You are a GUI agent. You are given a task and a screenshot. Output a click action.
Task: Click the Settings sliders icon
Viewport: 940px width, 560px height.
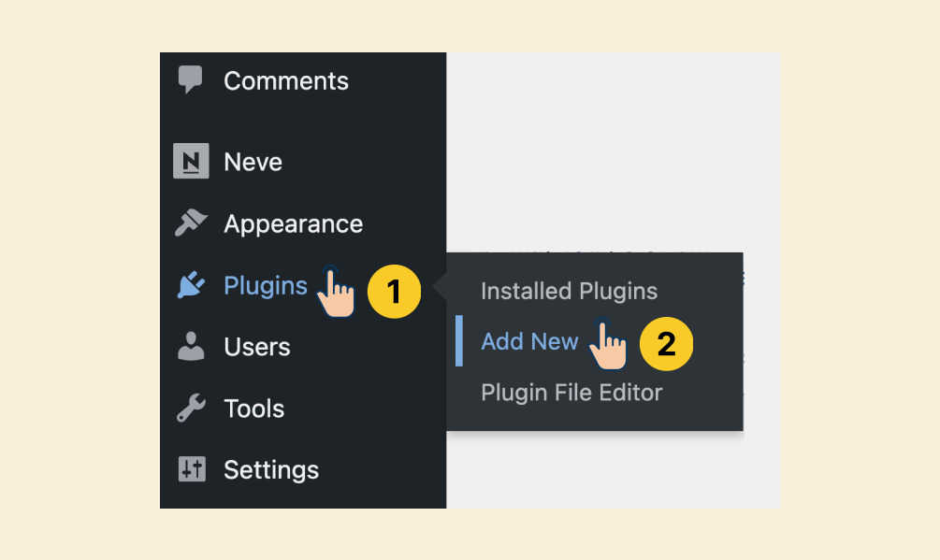click(191, 469)
